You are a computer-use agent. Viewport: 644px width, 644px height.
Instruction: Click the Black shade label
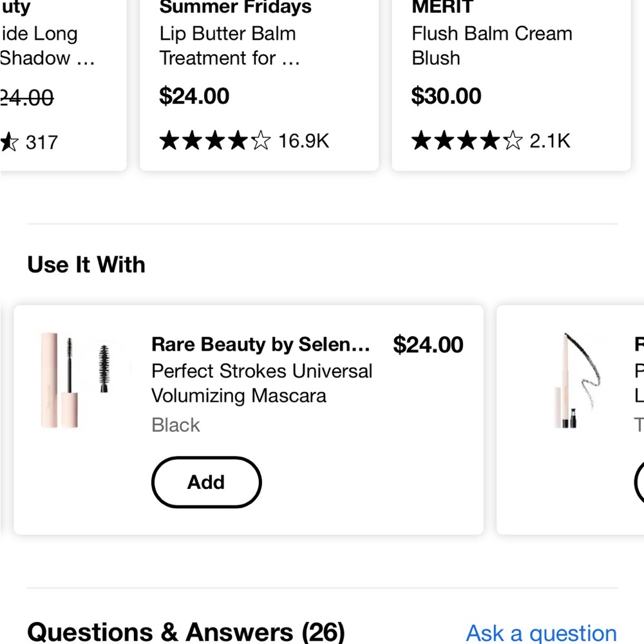click(176, 425)
